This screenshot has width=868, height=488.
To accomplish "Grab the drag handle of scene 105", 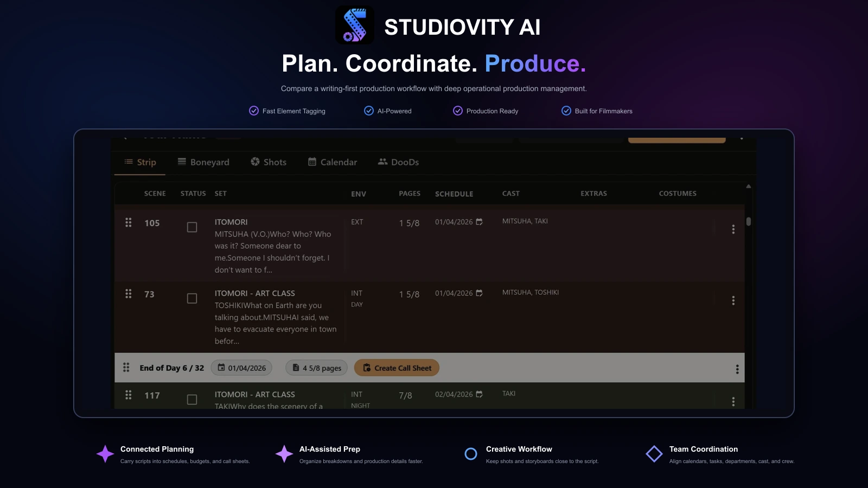I will 129,222.
